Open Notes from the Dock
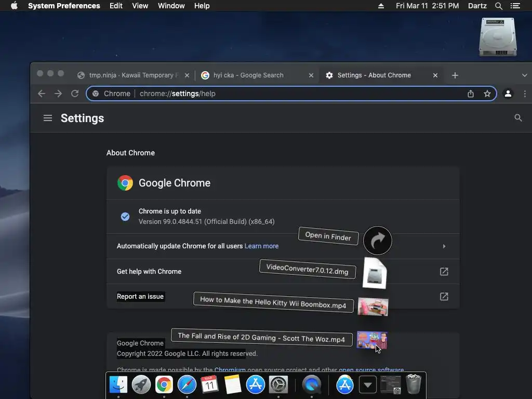 (233, 385)
